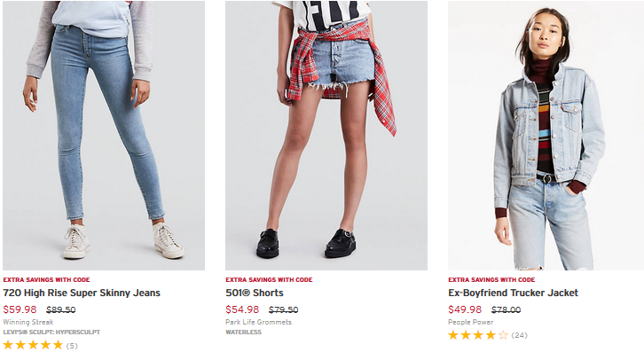Click the $59.98 sale price for the jeans

click(20, 309)
